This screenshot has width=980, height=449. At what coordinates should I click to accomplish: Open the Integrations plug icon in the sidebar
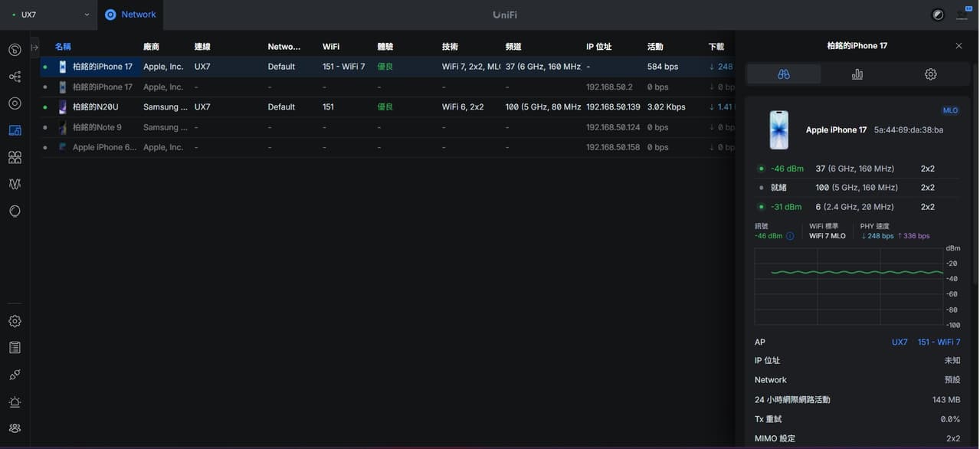tap(15, 375)
